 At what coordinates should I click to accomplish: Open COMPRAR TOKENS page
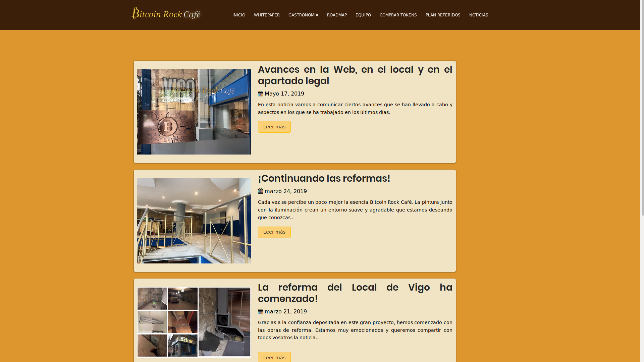(x=398, y=15)
